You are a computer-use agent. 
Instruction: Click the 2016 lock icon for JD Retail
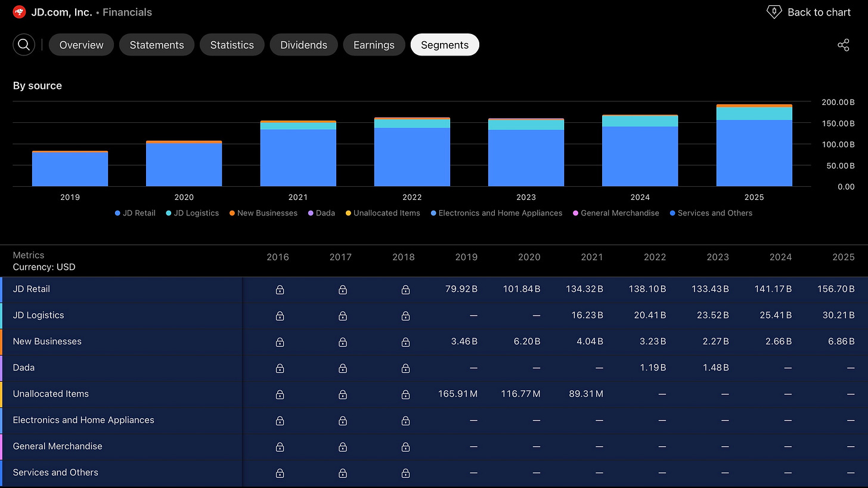(x=280, y=289)
